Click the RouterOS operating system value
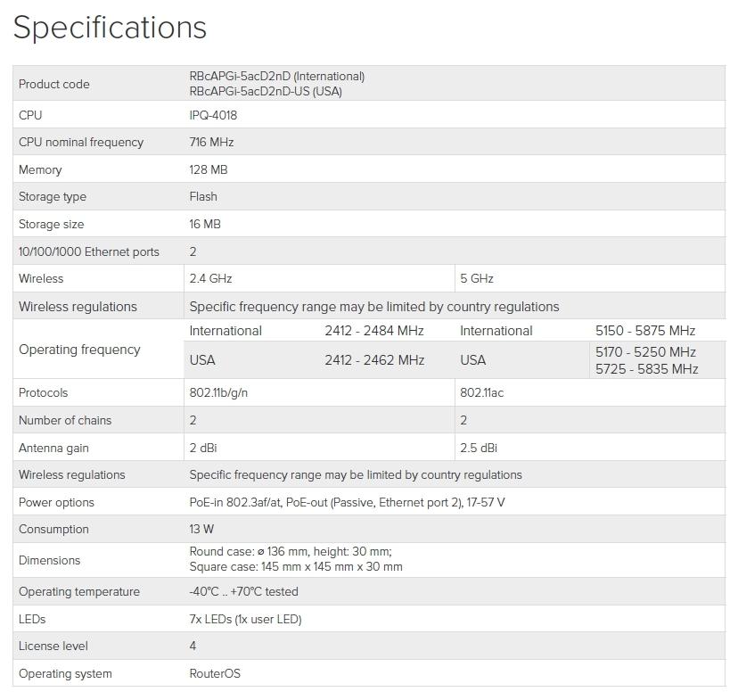Screen dimensions: 738x700 [x=215, y=673]
